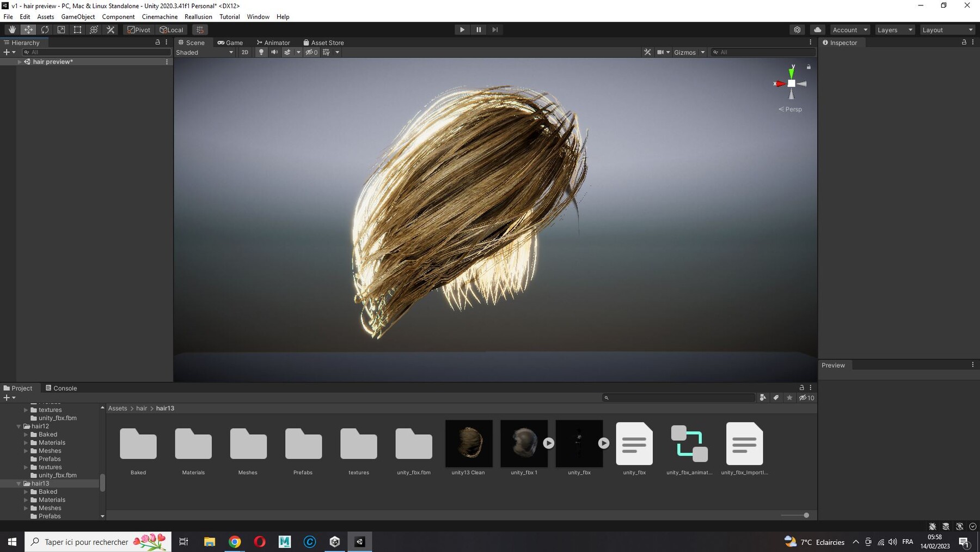Image resolution: width=980 pixels, height=552 pixels.
Task: Select the Rect Transform tool
Action: pos(77,30)
